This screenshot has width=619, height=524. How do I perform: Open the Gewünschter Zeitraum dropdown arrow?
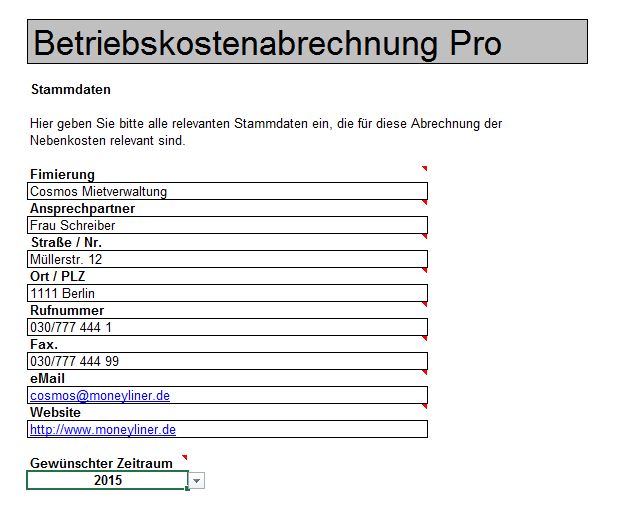pyautogui.click(x=197, y=481)
